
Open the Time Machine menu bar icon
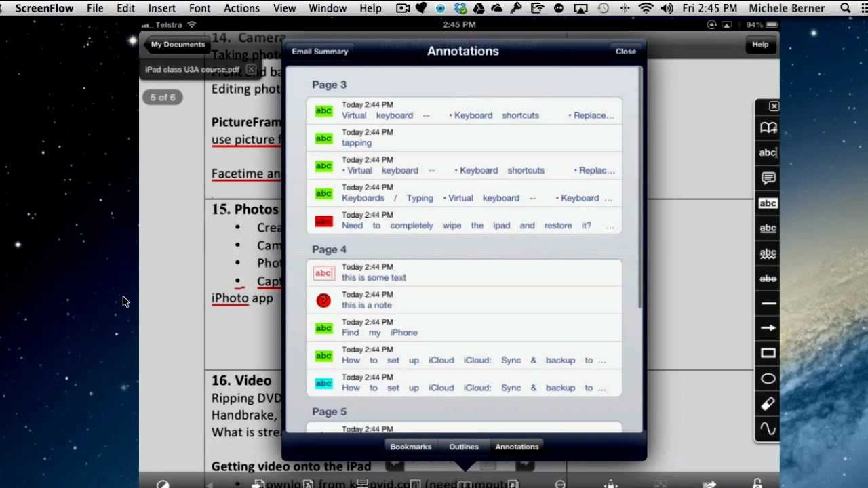point(603,8)
